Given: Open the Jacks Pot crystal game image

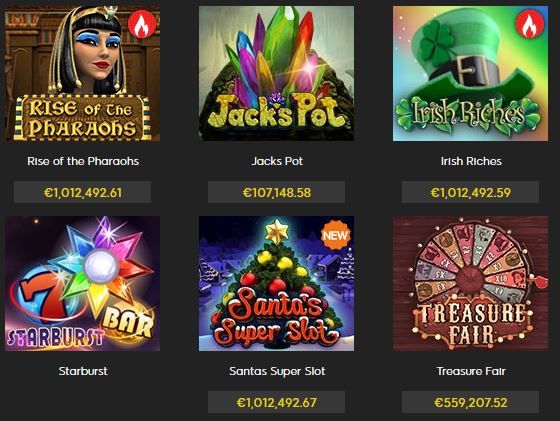Looking at the screenshot, I should [x=276, y=74].
